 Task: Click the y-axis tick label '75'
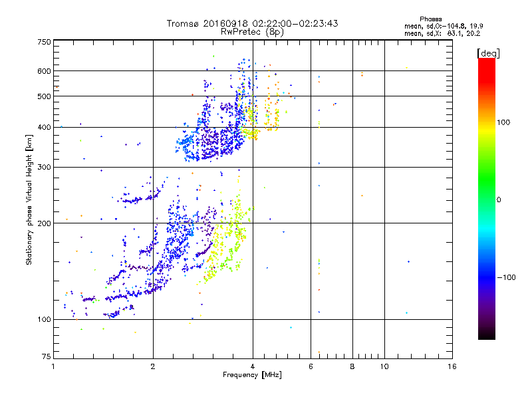tap(47, 356)
